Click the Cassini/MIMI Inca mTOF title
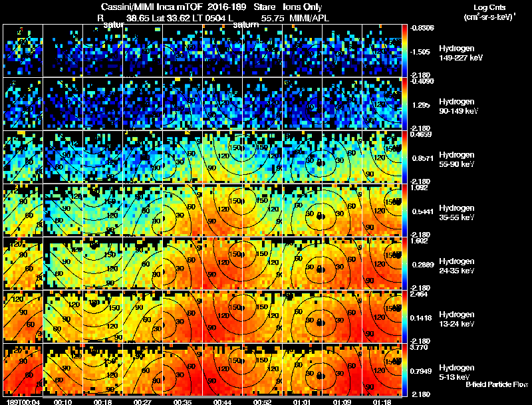The height and width of the screenshot is (405, 532). (x=152, y=7)
